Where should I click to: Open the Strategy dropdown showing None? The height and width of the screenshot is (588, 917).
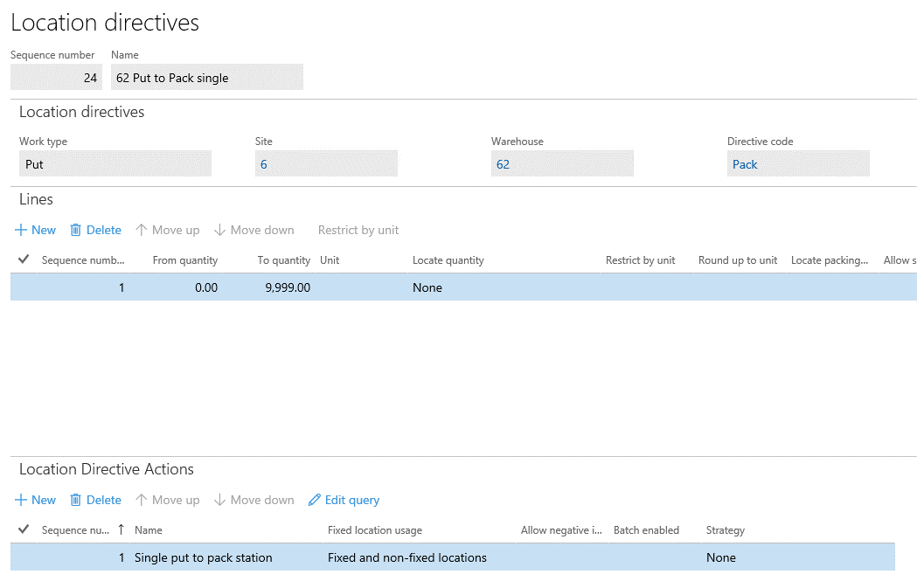pyautogui.click(x=795, y=557)
